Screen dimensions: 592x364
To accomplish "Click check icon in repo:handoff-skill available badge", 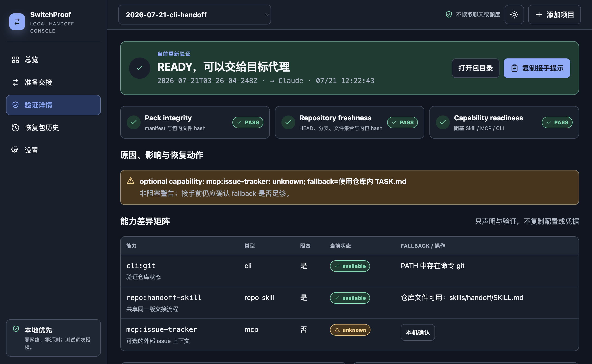I will [x=337, y=298].
